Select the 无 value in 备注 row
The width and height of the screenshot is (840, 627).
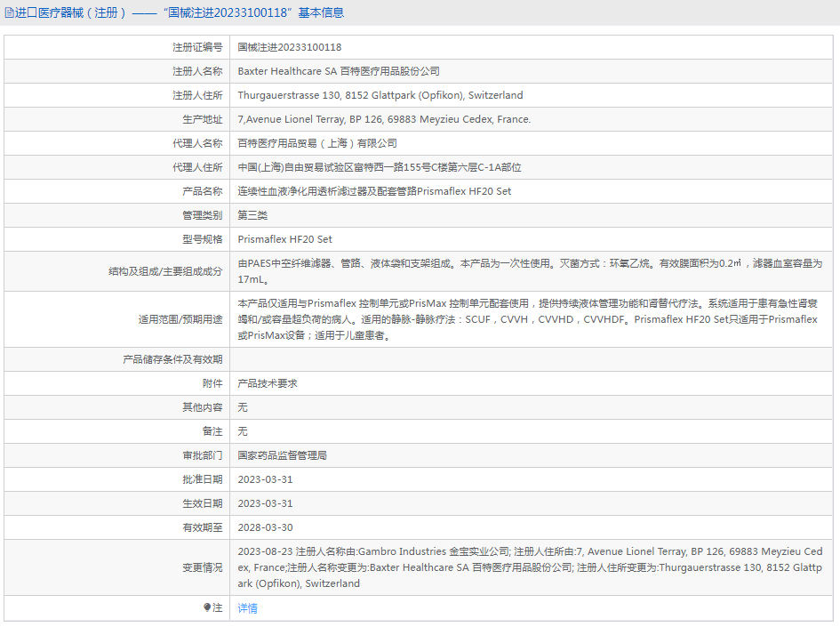pyautogui.click(x=243, y=431)
